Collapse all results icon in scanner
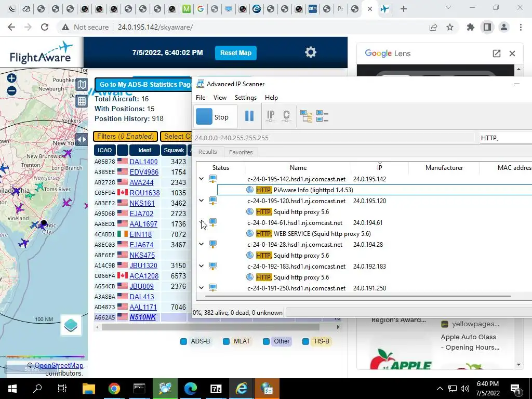 pos(322,116)
